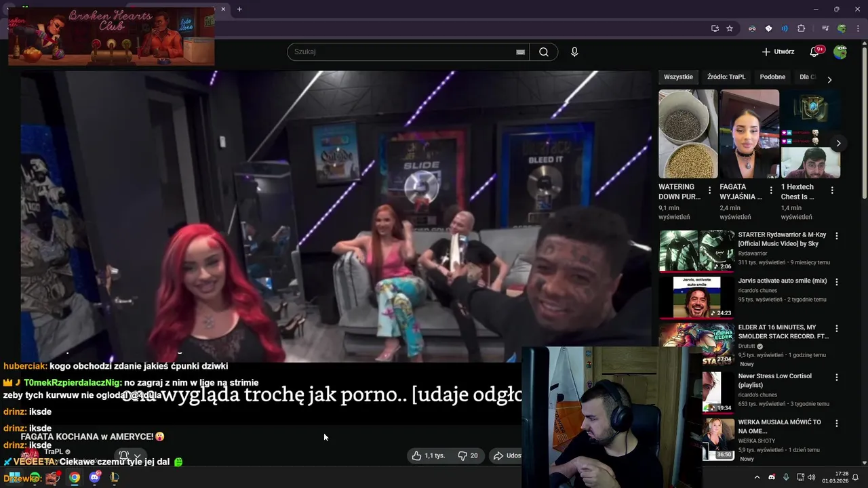Open a new browser tab with plus
The height and width of the screenshot is (488, 868).
[239, 9]
